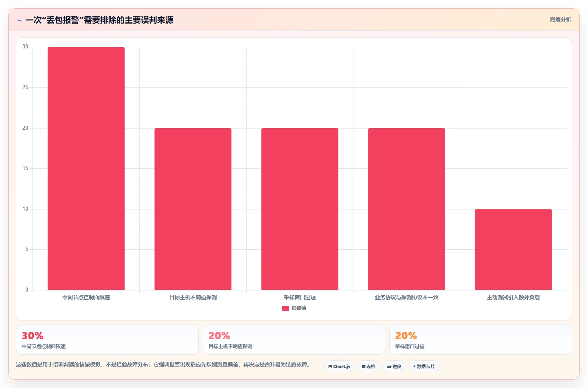Click the Chart.js tag chip
588x388 pixels.
coord(339,366)
